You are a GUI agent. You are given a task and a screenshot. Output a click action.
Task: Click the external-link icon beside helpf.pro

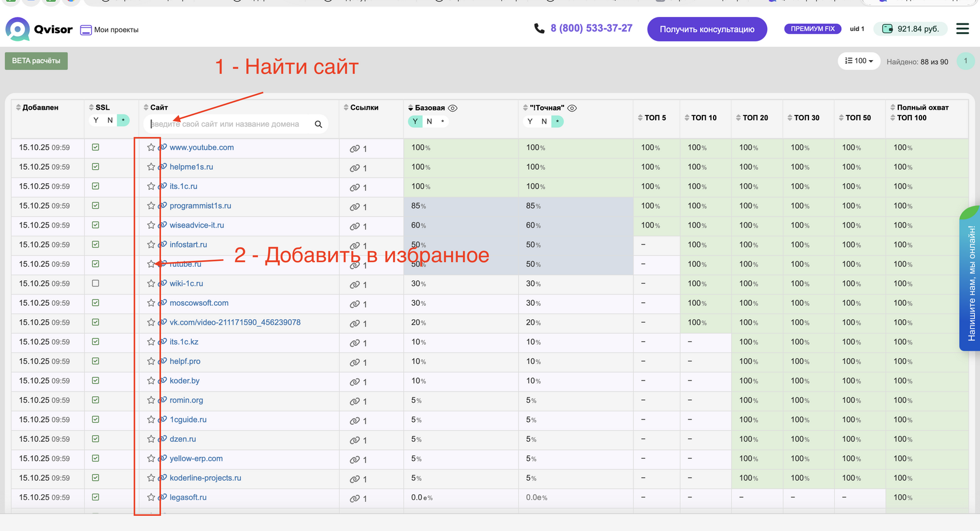(x=163, y=361)
